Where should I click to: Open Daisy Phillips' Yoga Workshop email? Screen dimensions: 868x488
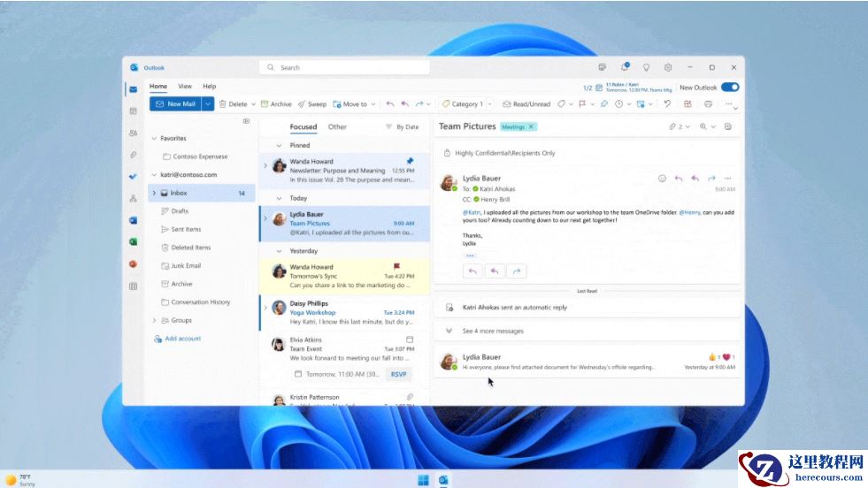[x=344, y=313]
